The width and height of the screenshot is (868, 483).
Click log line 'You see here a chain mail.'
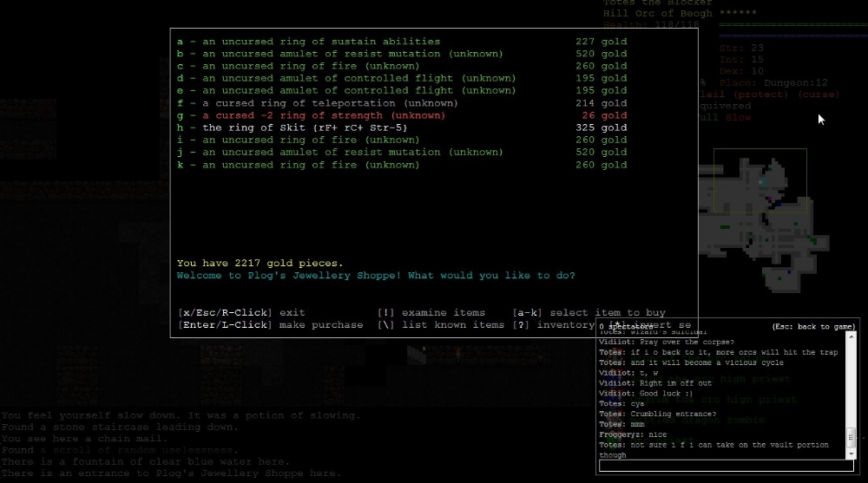coord(85,439)
